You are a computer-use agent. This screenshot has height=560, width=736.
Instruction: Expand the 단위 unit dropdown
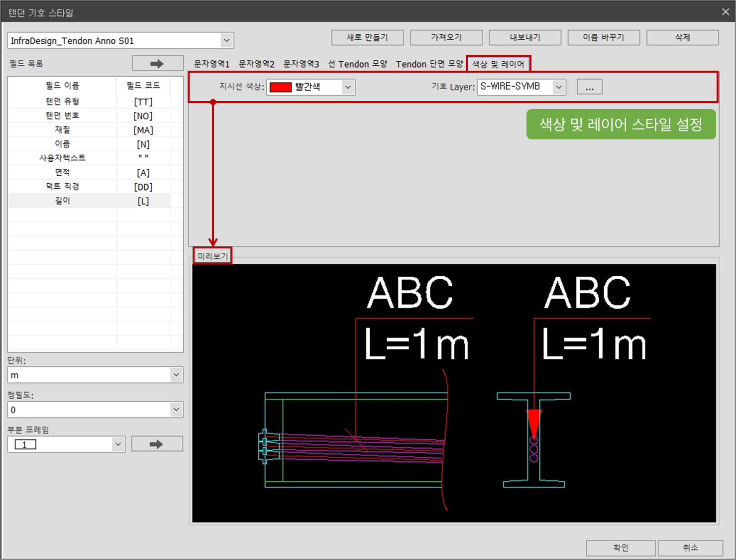click(176, 375)
